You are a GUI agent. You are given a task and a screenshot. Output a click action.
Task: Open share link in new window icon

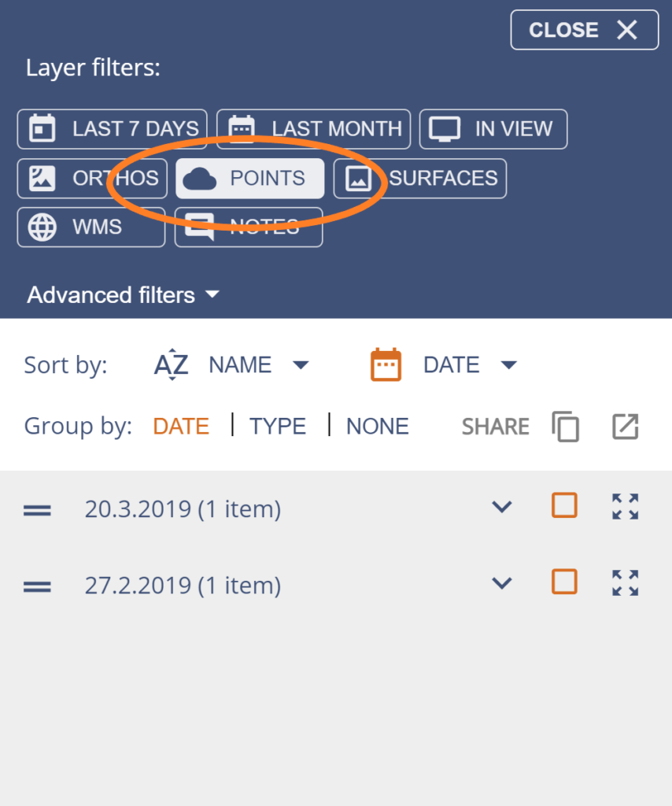626,427
